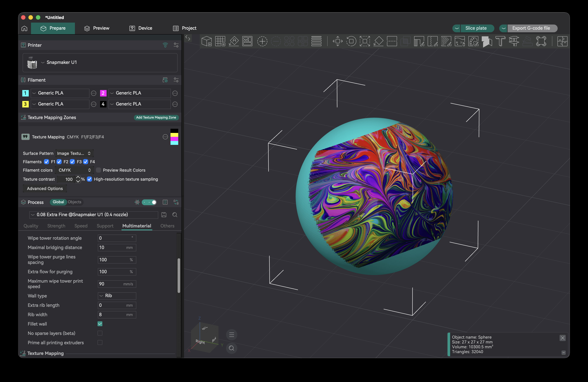The width and height of the screenshot is (588, 382).
Task: Uncheck the Fillet wall checkbox
Action: pyautogui.click(x=100, y=324)
